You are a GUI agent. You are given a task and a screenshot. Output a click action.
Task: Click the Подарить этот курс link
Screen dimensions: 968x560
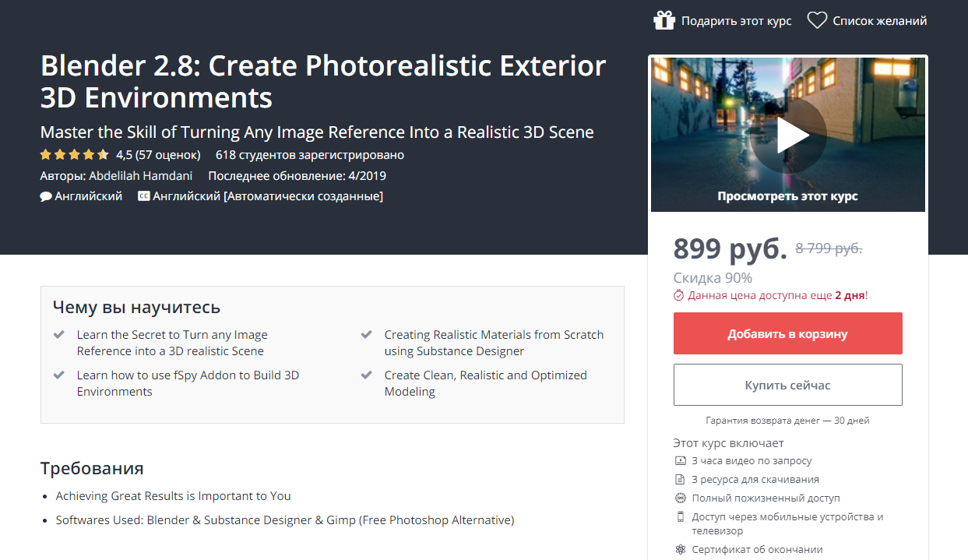coord(736,21)
